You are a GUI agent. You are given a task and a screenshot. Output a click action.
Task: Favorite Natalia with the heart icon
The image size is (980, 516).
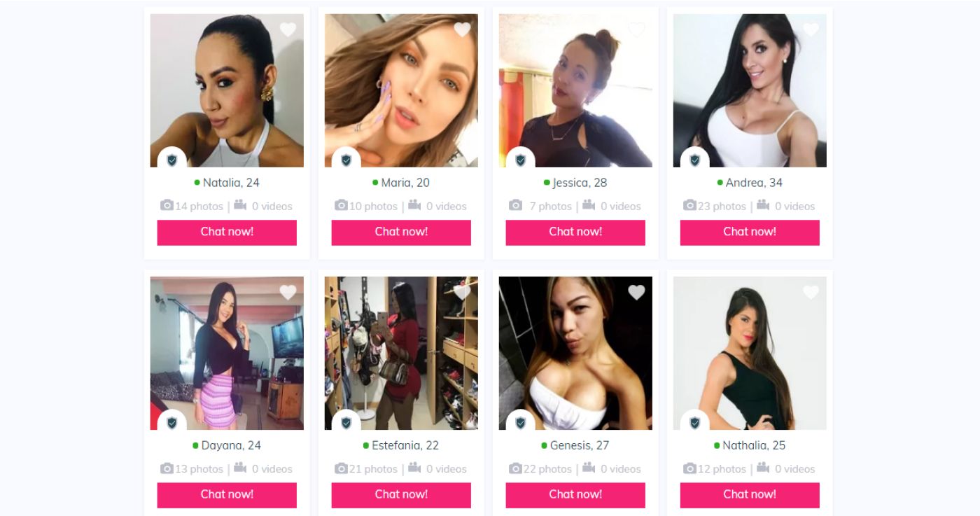[x=288, y=29]
